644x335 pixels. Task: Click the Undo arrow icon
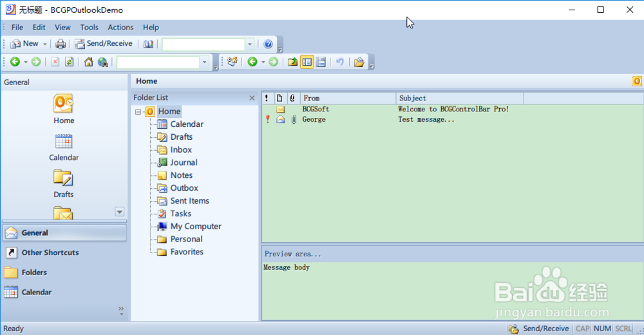click(339, 62)
